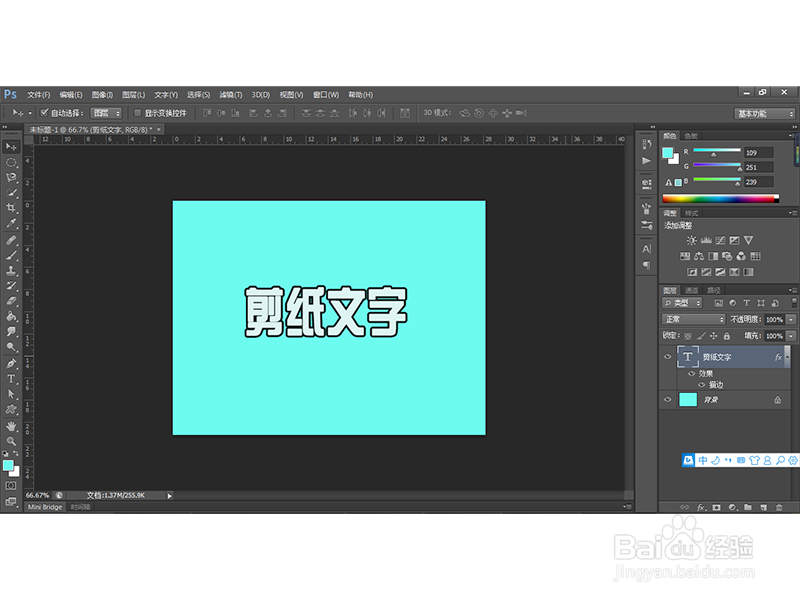Viewport: 800px width, 600px height.
Task: Switch to the 通道 tab
Action: [691, 290]
